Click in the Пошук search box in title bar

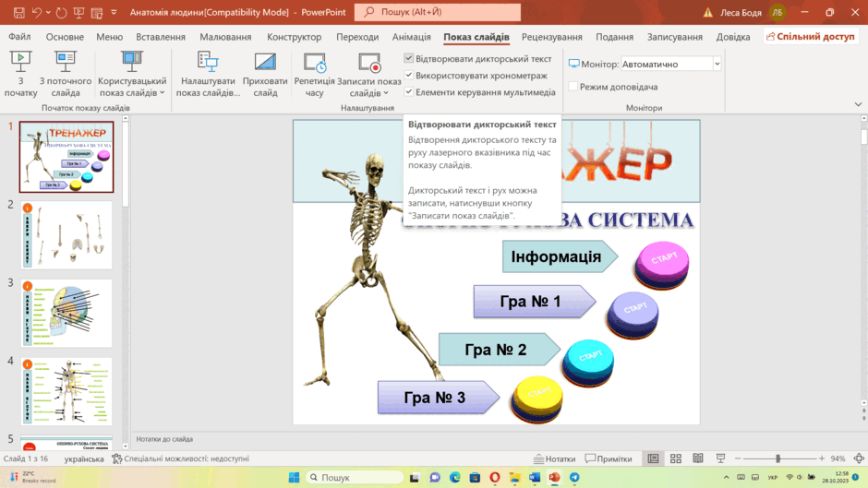pyautogui.click(x=438, y=12)
